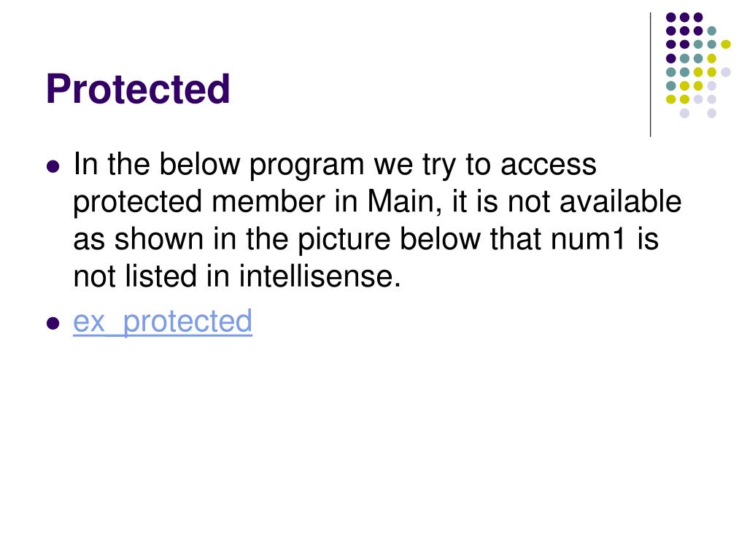Click the "Protected" slide title
This screenshot has height=560, width=747.
click(138, 89)
